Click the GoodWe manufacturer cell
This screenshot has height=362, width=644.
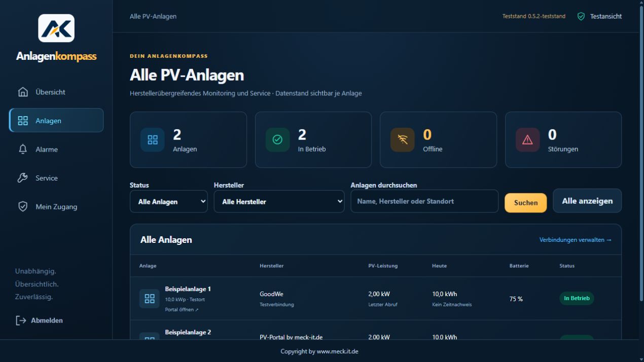[271, 294]
